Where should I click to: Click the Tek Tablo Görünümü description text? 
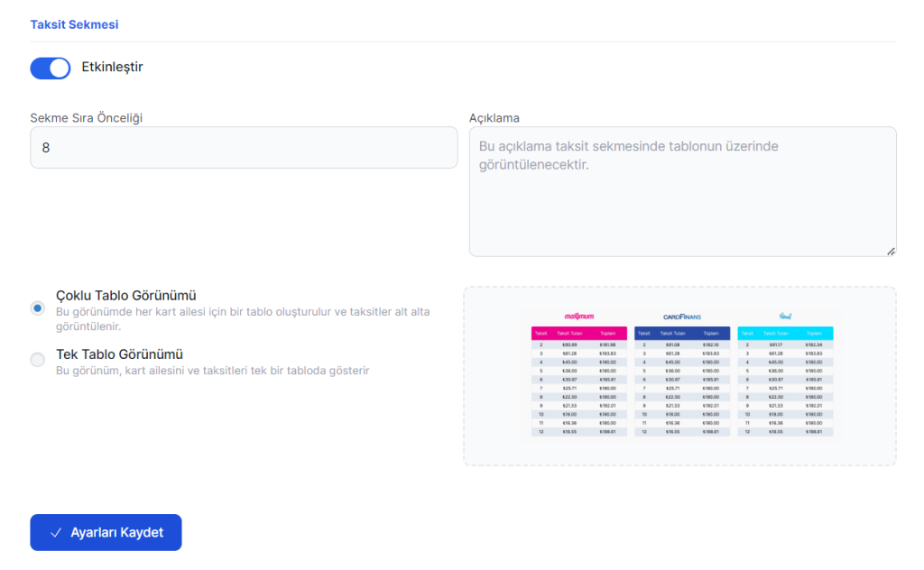click(x=212, y=370)
